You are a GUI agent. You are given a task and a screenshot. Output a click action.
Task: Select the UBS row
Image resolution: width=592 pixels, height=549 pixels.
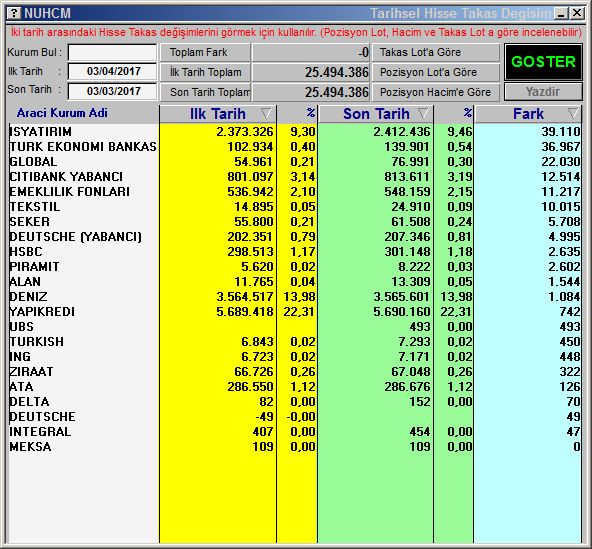pos(295,327)
